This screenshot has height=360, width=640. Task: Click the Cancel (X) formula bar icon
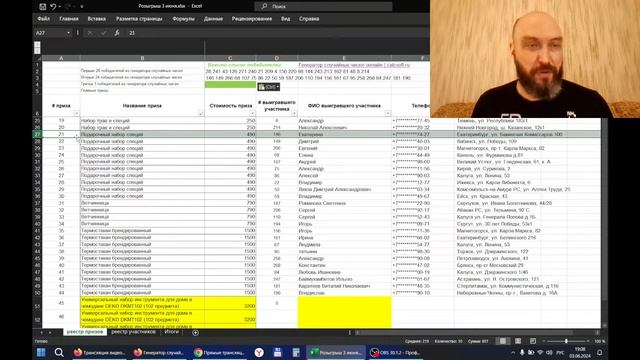[x=90, y=33]
